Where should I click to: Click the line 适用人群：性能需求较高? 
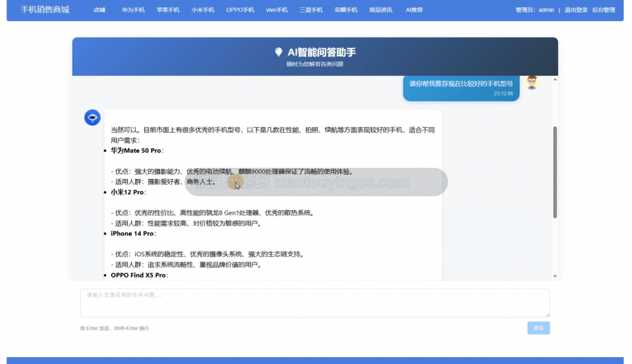pyautogui.click(x=186, y=223)
